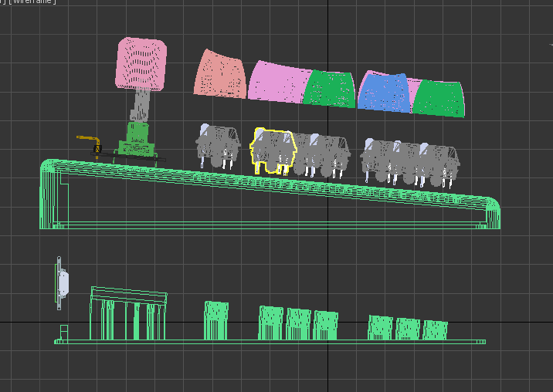
Task: Select the gray switch right of yellow-outlined one
Action: click(323, 155)
